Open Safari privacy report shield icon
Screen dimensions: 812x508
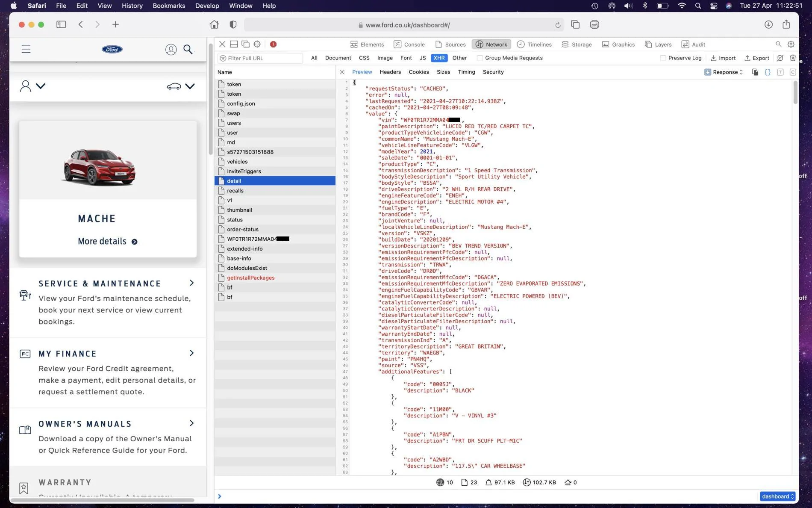[x=233, y=24]
